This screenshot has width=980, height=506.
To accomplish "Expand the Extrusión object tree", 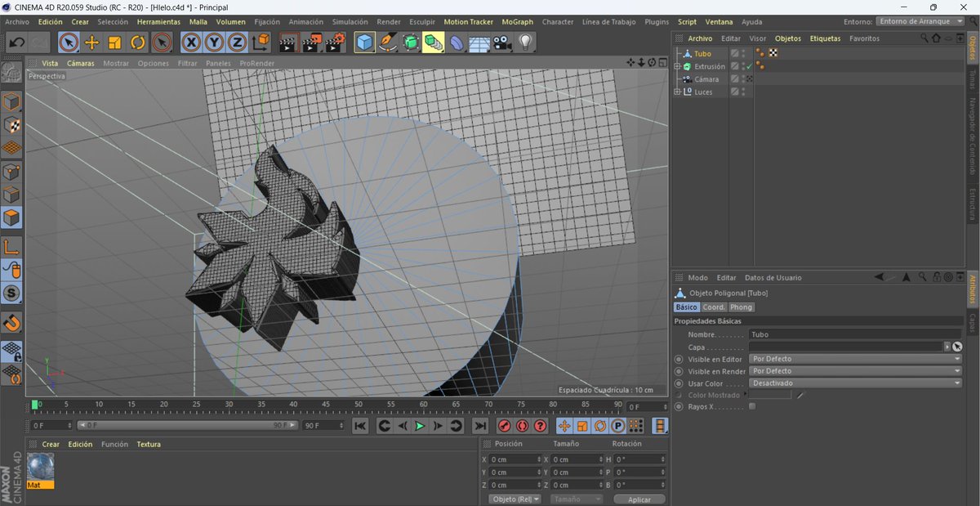I will pyautogui.click(x=677, y=66).
